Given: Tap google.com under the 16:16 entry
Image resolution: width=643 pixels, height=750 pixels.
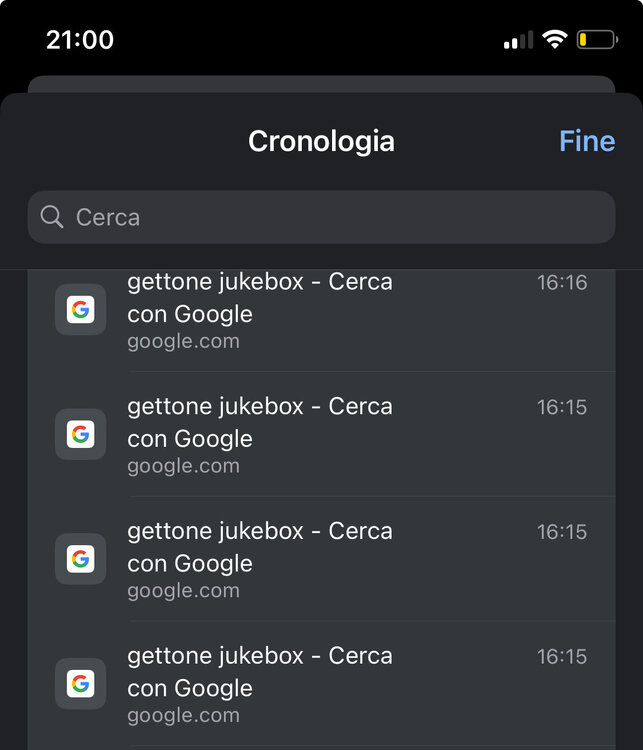Looking at the screenshot, I should (x=183, y=341).
